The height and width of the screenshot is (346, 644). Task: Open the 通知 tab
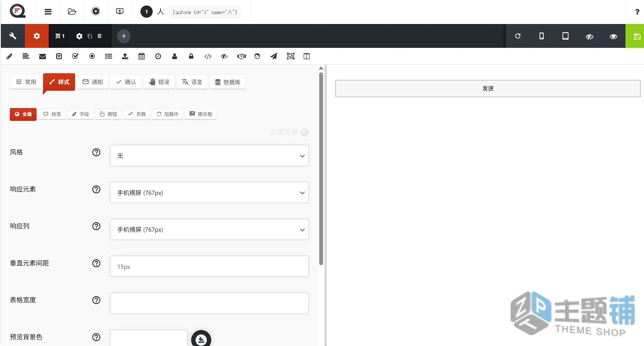(93, 82)
